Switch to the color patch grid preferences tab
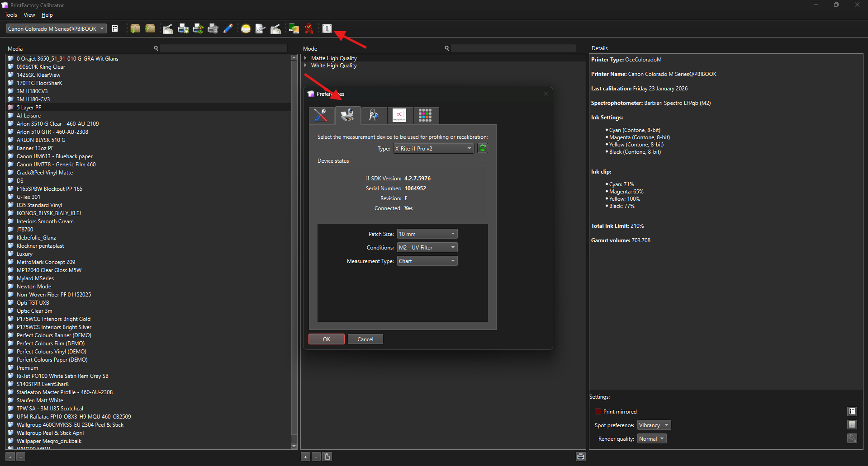The width and height of the screenshot is (868, 466). click(x=425, y=116)
